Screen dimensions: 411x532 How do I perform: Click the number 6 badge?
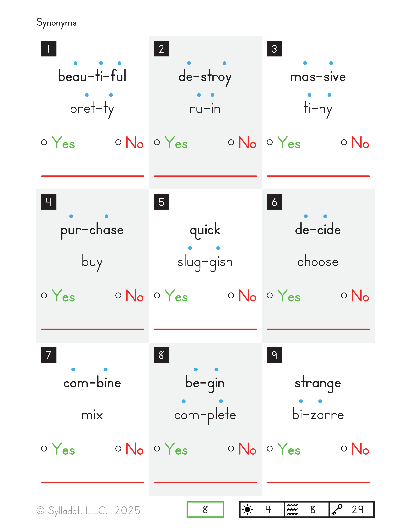(274, 202)
